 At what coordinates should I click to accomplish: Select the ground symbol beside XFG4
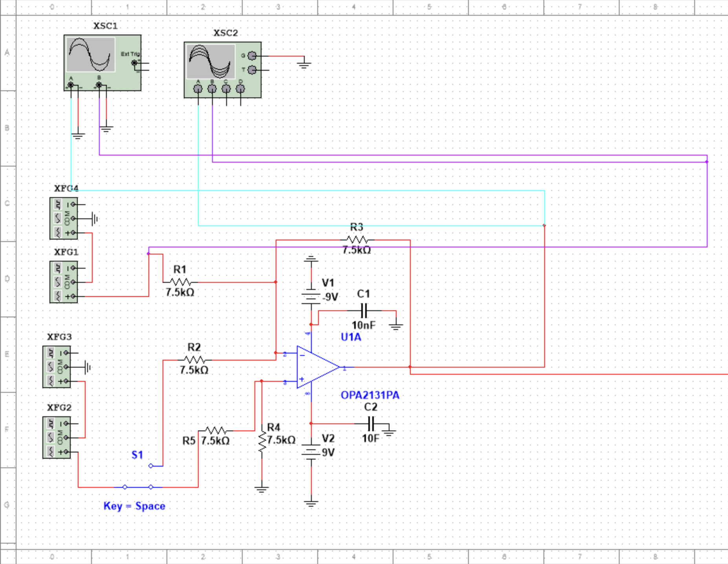pos(94,219)
